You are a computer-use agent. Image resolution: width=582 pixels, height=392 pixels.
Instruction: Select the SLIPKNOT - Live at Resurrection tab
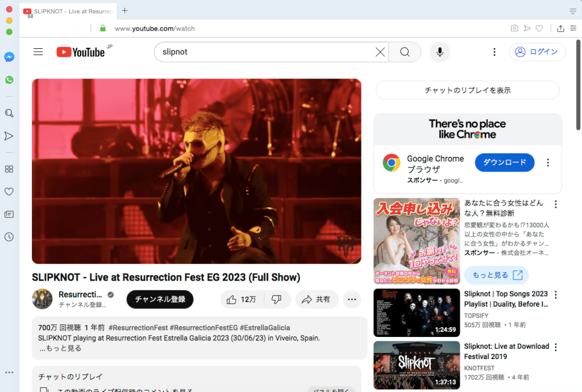pos(69,11)
